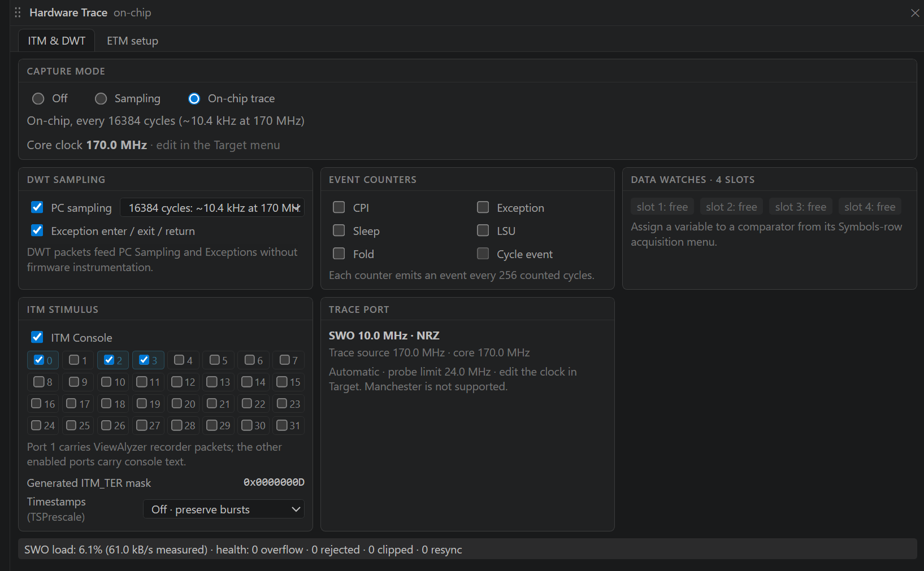Enable the CPI event counter

(339, 207)
